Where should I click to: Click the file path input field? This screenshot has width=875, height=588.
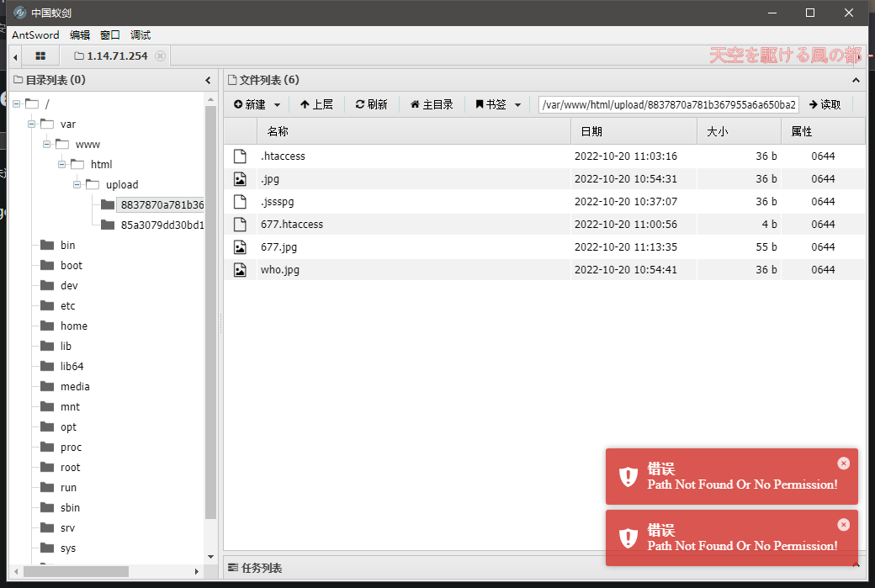tap(668, 104)
